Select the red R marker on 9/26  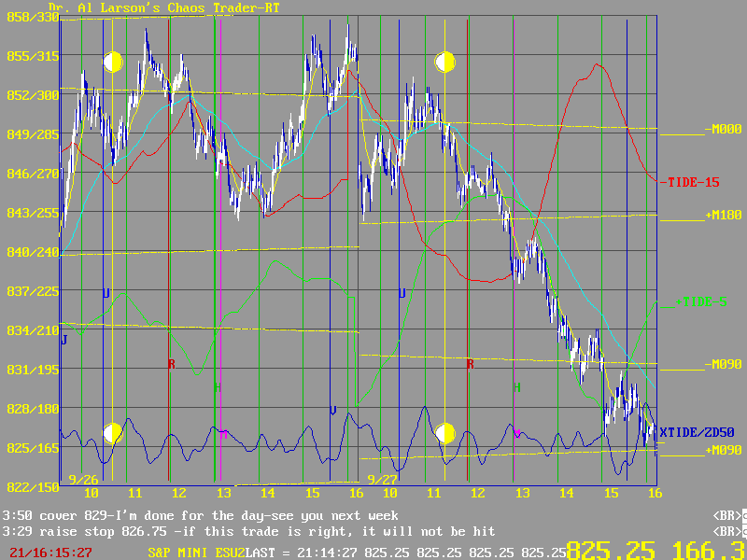pos(171,364)
